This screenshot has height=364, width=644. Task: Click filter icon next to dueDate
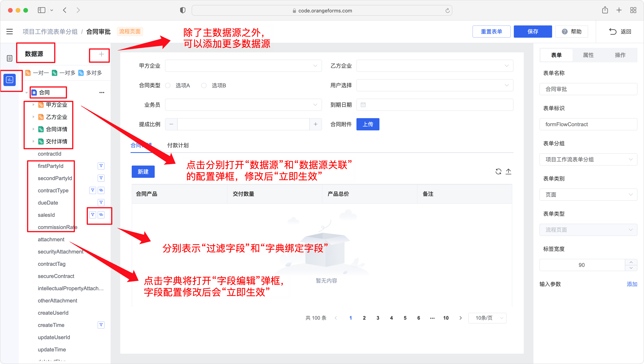pos(101,202)
